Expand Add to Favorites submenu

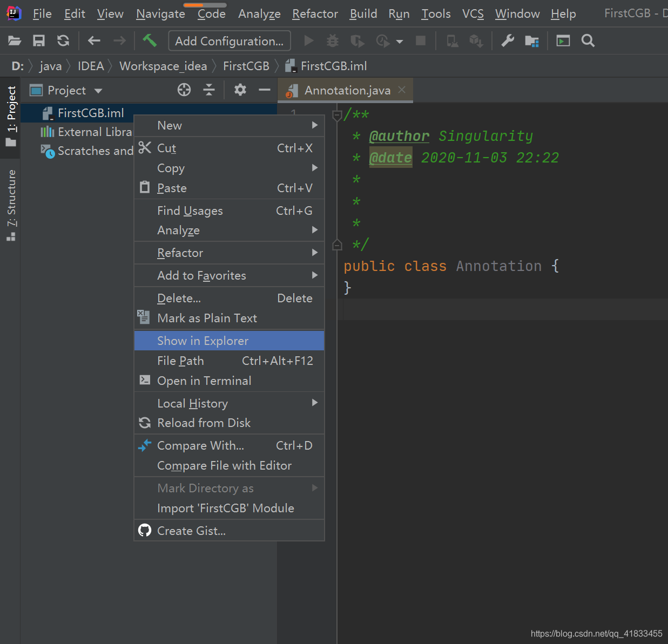click(x=229, y=275)
